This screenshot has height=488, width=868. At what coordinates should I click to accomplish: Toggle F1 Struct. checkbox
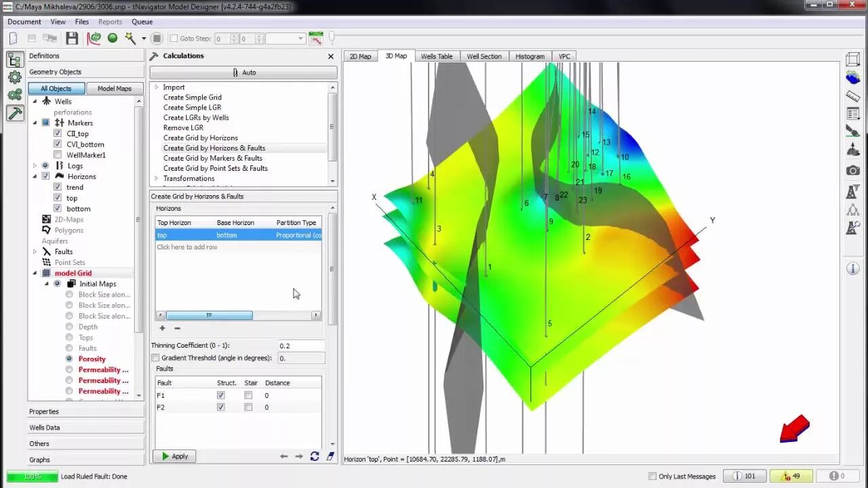220,395
